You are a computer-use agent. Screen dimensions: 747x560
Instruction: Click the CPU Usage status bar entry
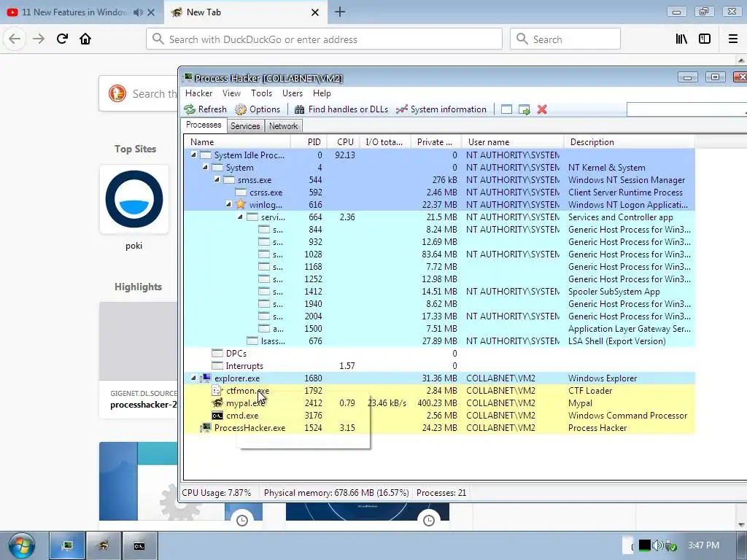click(216, 493)
